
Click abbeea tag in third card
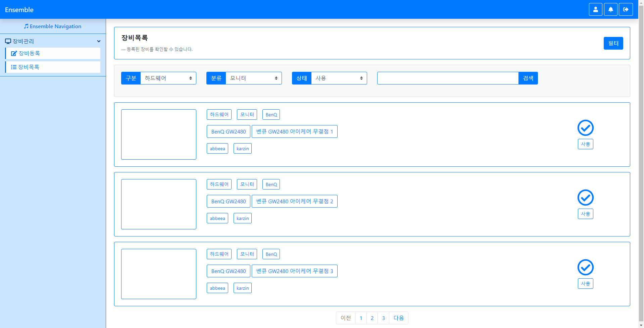coord(217,288)
